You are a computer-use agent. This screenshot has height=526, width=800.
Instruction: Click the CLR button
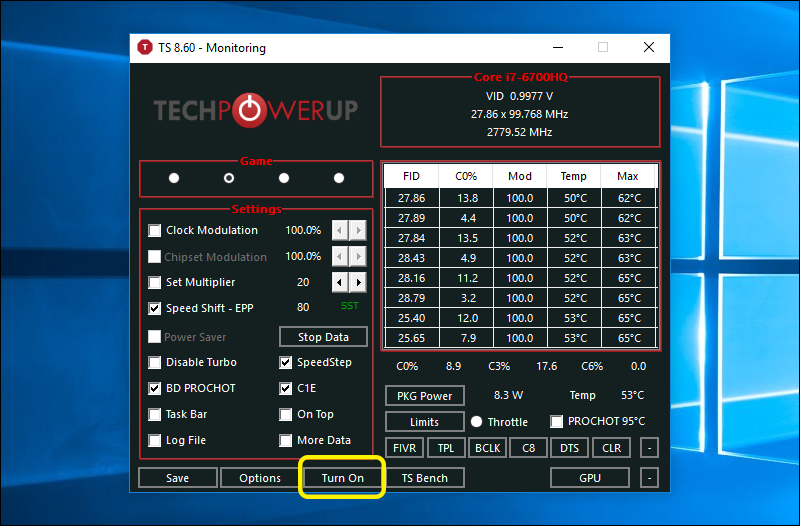click(x=611, y=448)
